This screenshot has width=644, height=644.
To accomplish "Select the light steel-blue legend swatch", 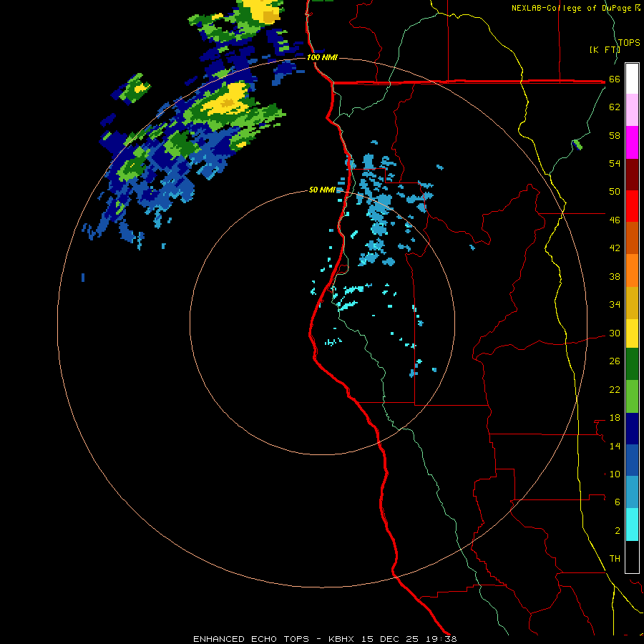I will (632, 492).
